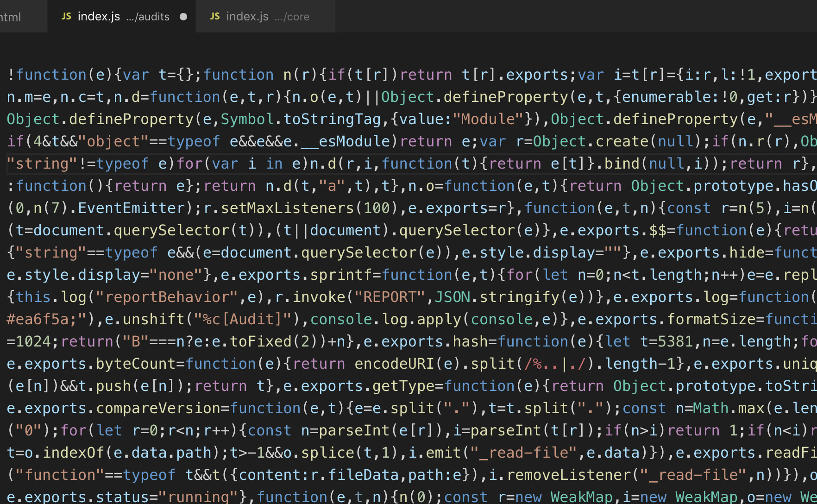Select the partially visible html tab
Image resolution: width=817 pixels, height=504 pixels.
point(11,17)
